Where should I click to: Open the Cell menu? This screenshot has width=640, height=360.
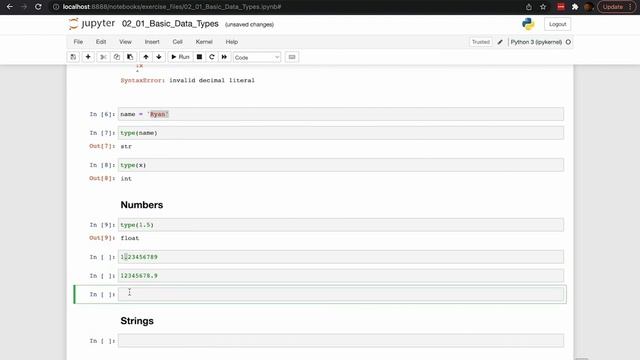coord(178,42)
